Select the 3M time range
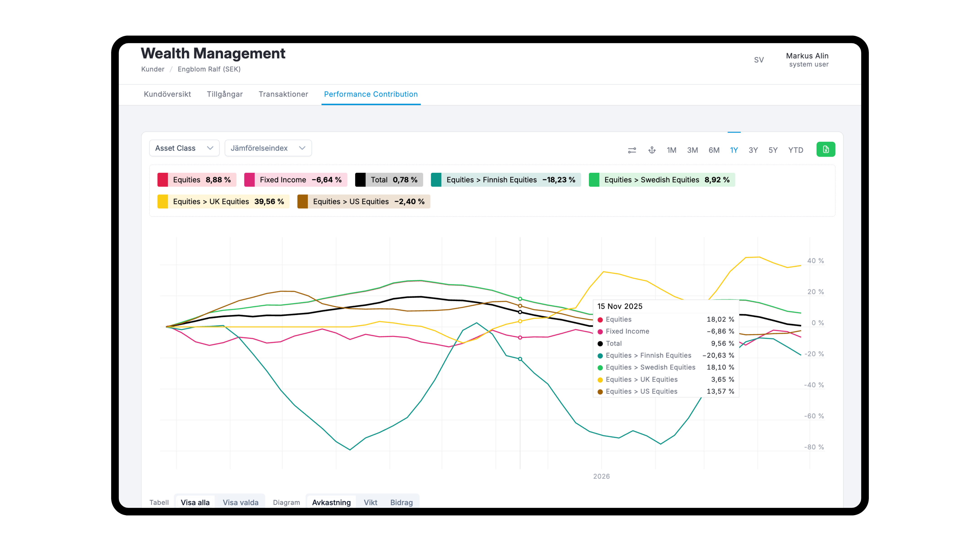The width and height of the screenshot is (980, 551). tap(692, 150)
